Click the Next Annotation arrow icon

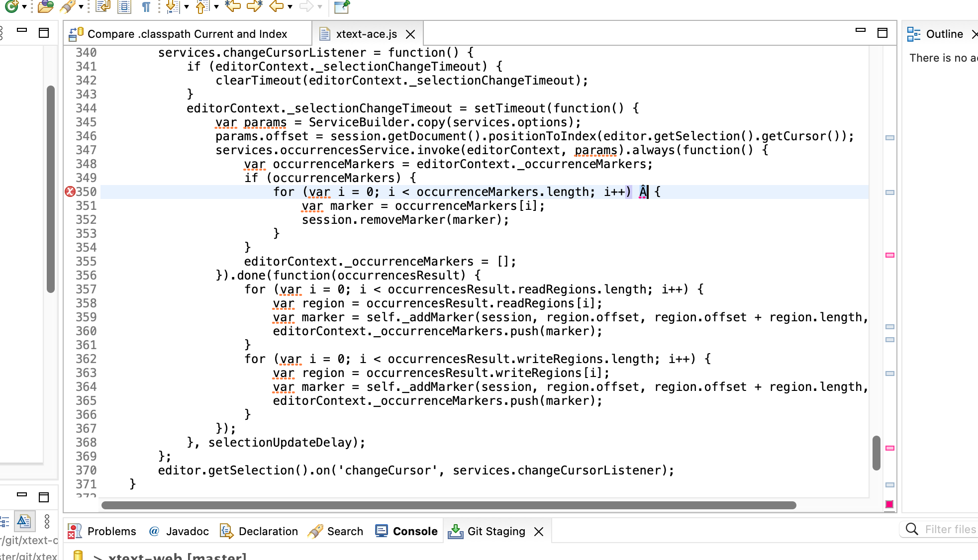pos(172,6)
